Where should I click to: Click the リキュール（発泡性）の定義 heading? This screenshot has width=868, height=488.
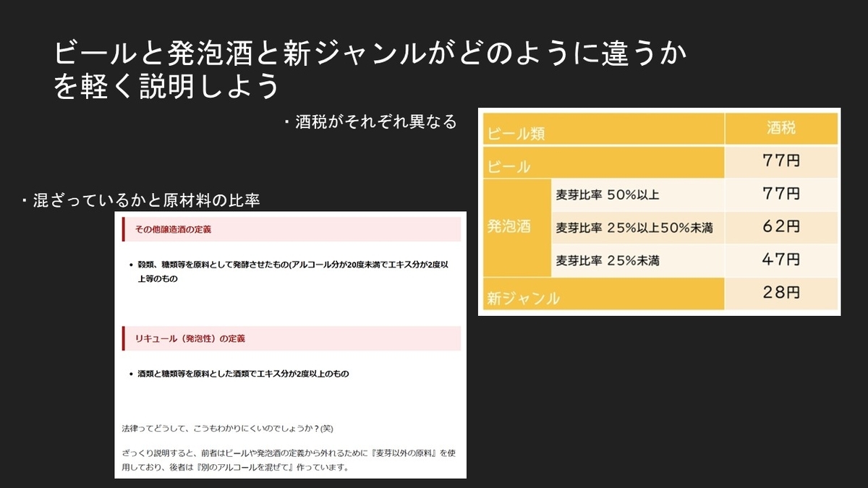click(x=292, y=338)
